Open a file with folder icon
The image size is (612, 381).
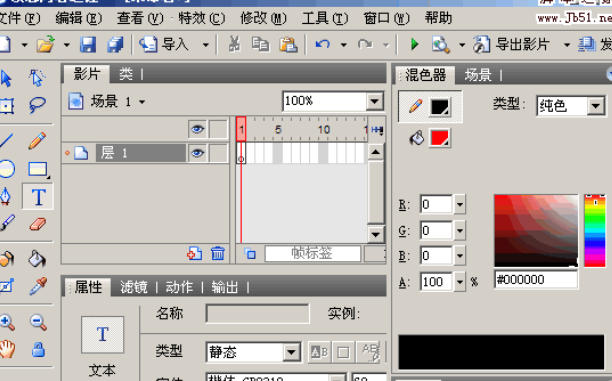click(45, 45)
